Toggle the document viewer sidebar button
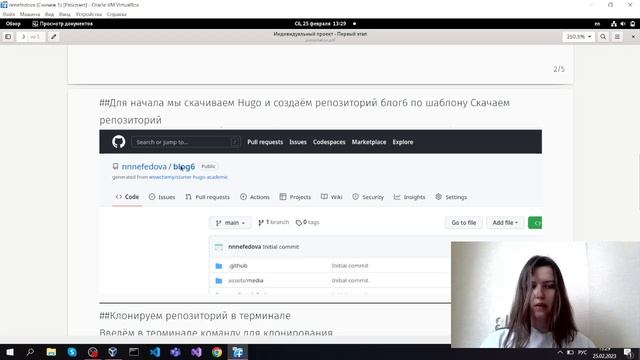This screenshot has width=640, height=360. (8, 37)
